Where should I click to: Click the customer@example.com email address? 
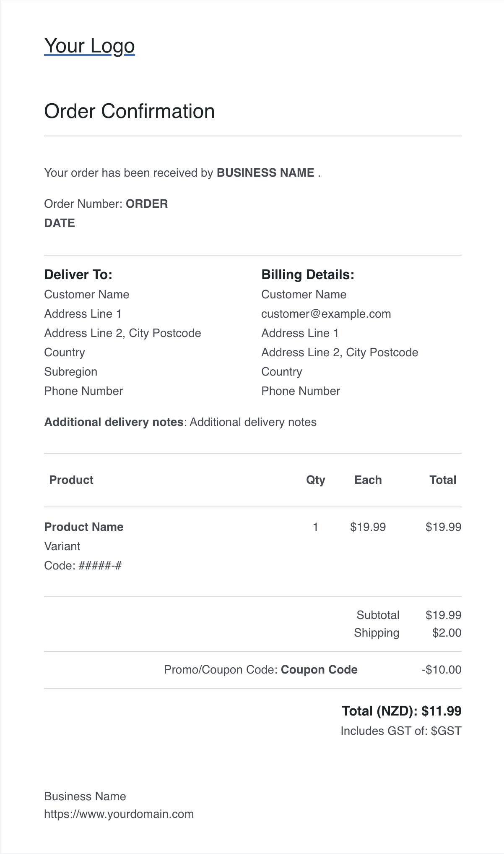(x=326, y=314)
